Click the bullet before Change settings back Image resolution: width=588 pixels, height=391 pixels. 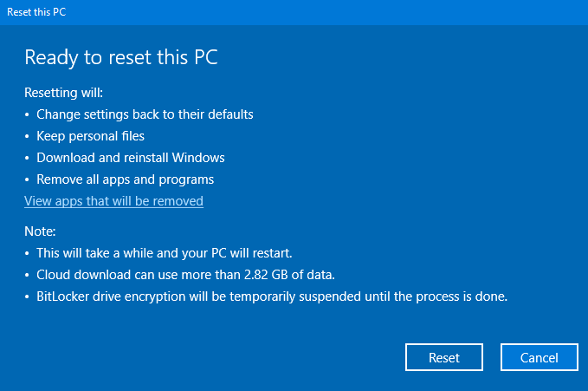coord(28,114)
